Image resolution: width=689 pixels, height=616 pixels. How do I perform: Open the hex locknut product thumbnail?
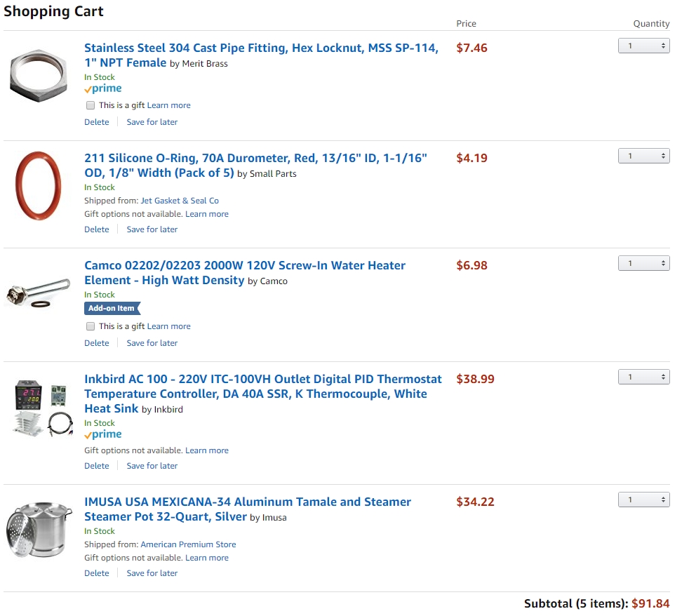click(x=39, y=76)
